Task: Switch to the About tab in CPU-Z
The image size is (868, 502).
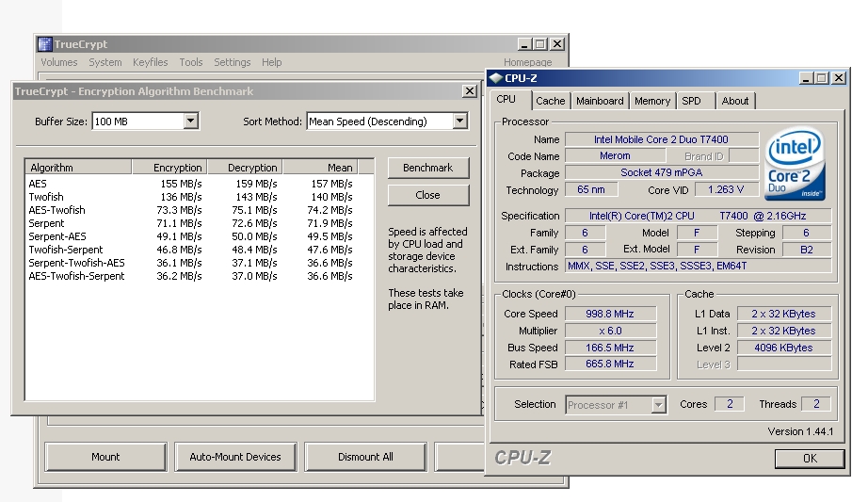Action: coord(734,101)
